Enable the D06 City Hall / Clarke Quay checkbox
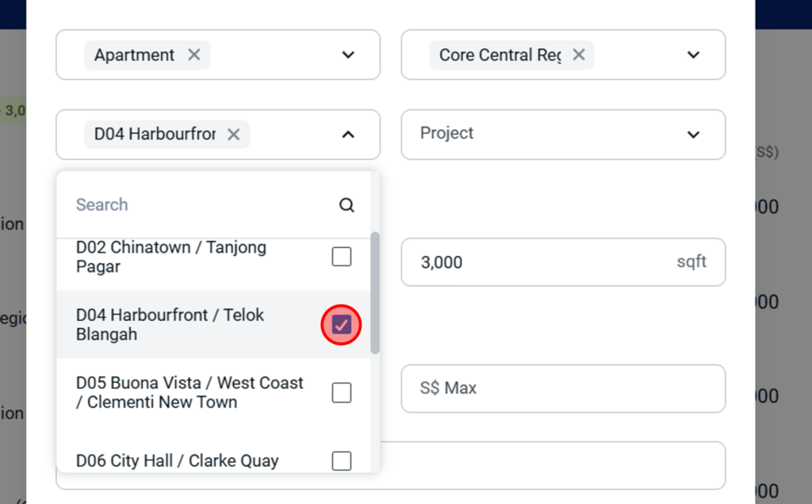The width and height of the screenshot is (812, 504). (342, 460)
